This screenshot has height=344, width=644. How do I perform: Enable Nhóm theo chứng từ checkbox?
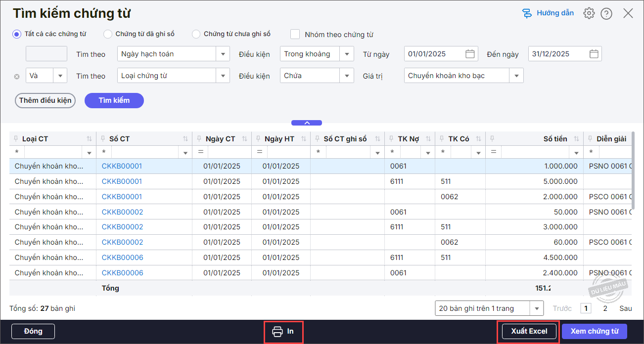[295, 34]
